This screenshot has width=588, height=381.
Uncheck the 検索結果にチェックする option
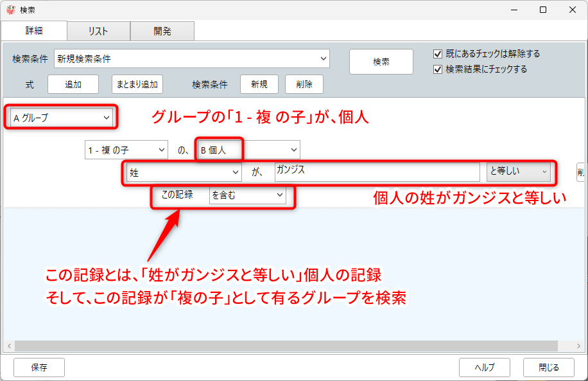[438, 69]
